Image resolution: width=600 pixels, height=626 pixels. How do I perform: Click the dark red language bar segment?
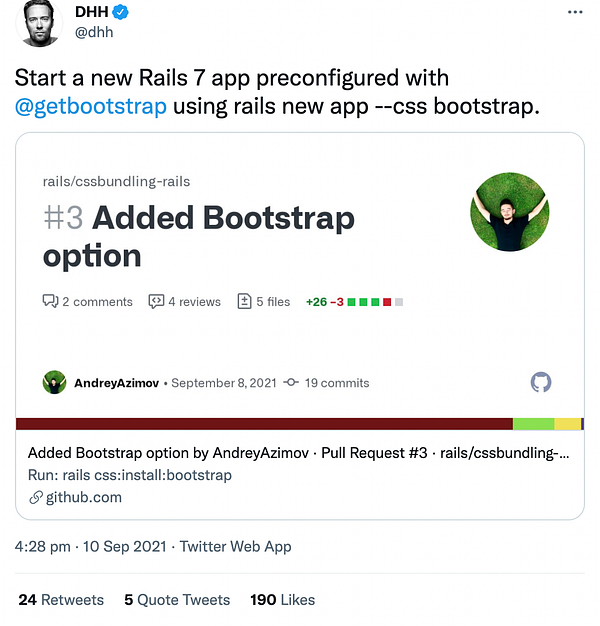264,424
